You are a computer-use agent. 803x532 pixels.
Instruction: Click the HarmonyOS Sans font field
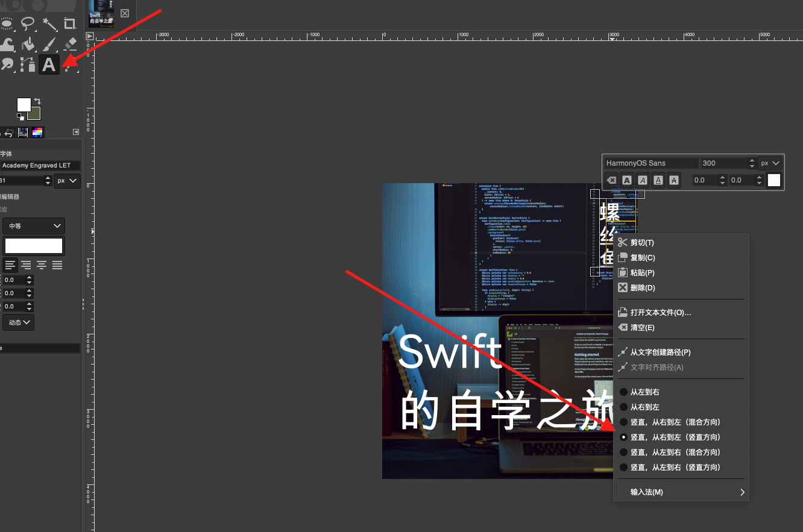(x=651, y=163)
